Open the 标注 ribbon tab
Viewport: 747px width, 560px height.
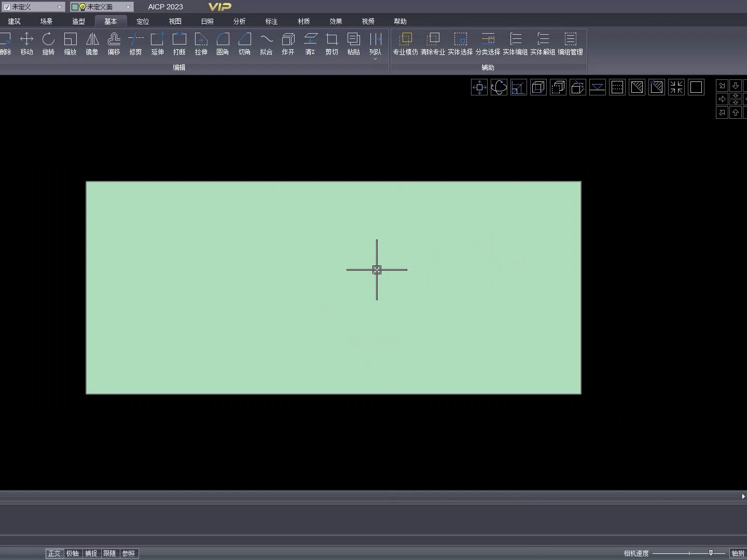pyautogui.click(x=272, y=21)
